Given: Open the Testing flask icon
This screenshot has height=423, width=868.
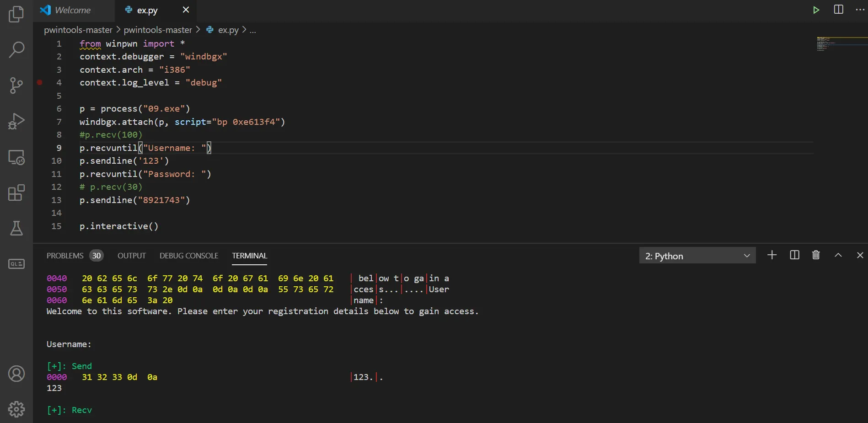Looking at the screenshot, I should point(16,228).
